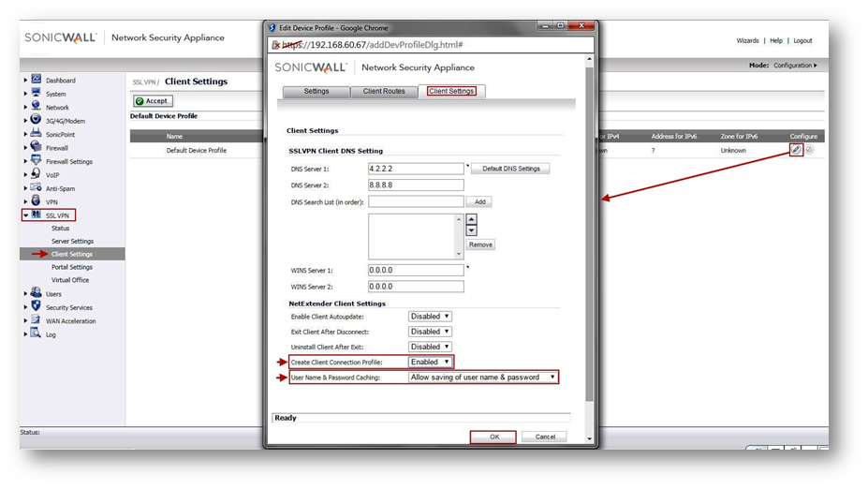This screenshot has width=868, height=489.
Task: Click the WAN Acceleration icon
Action: point(36,320)
